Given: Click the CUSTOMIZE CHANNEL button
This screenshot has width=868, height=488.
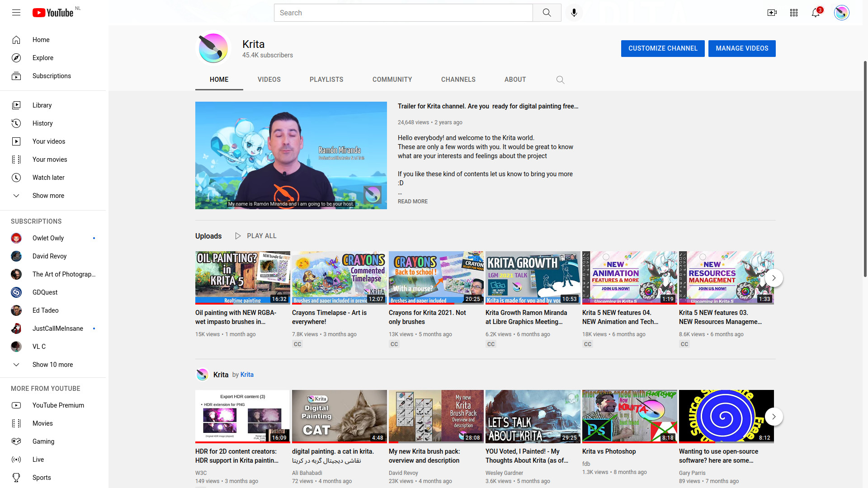Looking at the screenshot, I should tap(662, 48).
